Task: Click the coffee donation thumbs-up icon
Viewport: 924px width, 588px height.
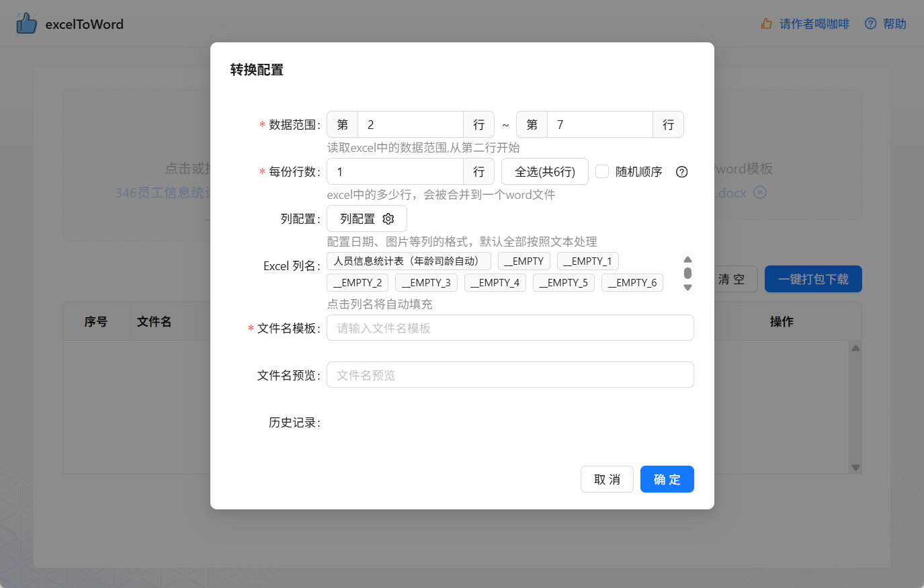Action: click(766, 24)
